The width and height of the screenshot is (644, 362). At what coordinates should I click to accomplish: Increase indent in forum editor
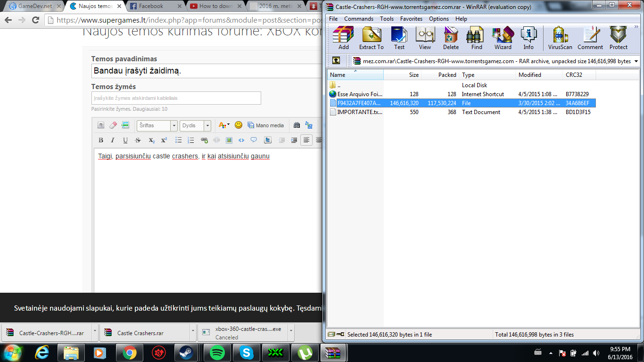294,140
